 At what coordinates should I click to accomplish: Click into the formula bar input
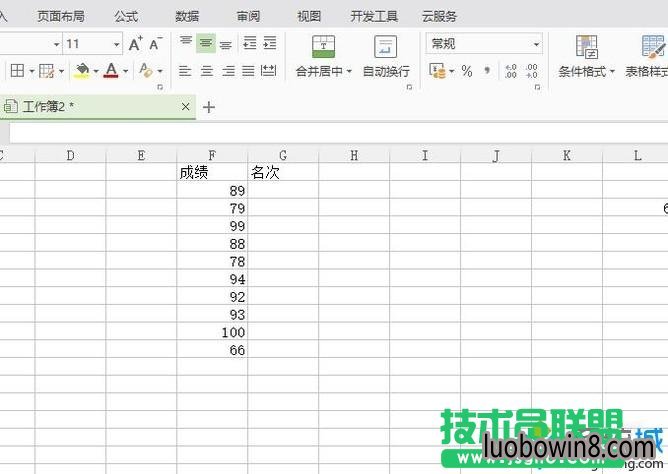339,133
